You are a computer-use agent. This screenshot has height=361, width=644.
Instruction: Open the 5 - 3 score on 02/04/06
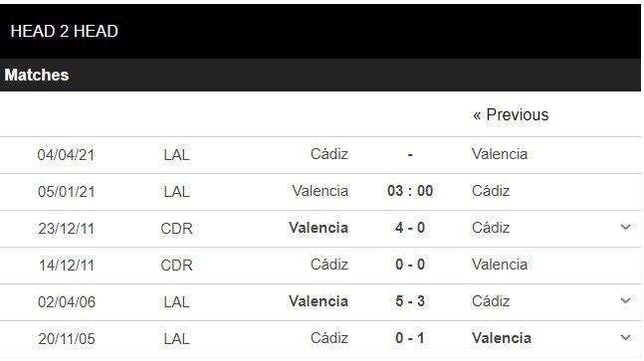410,301
